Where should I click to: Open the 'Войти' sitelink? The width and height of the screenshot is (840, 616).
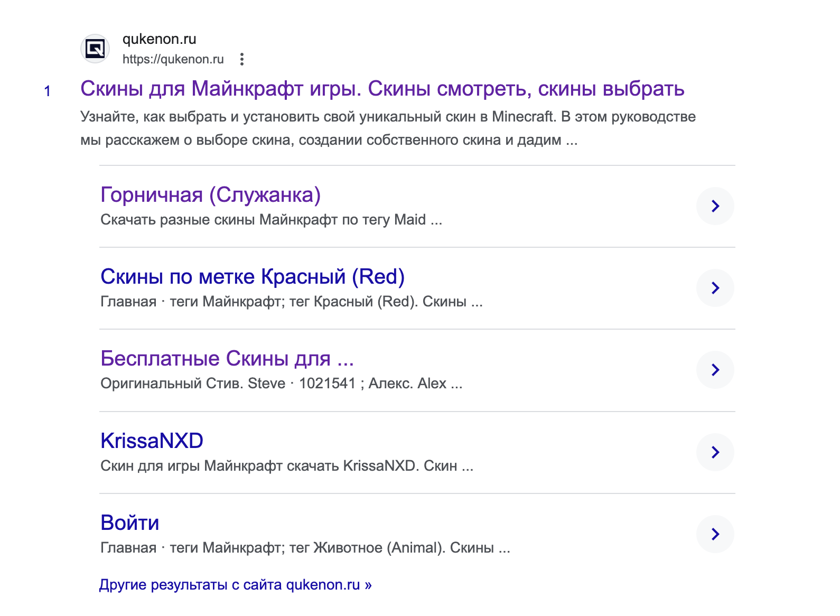(x=130, y=522)
